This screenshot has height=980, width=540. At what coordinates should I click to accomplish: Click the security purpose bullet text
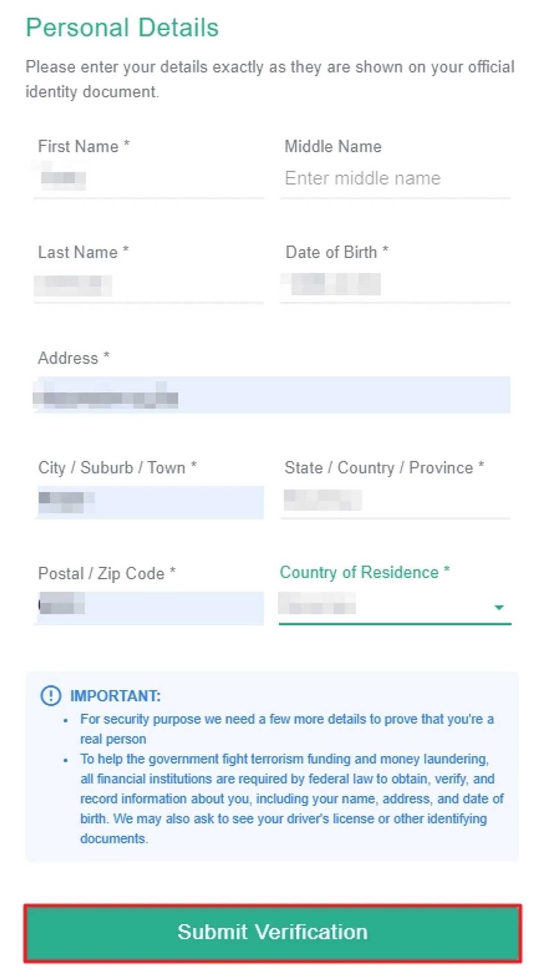click(x=287, y=729)
